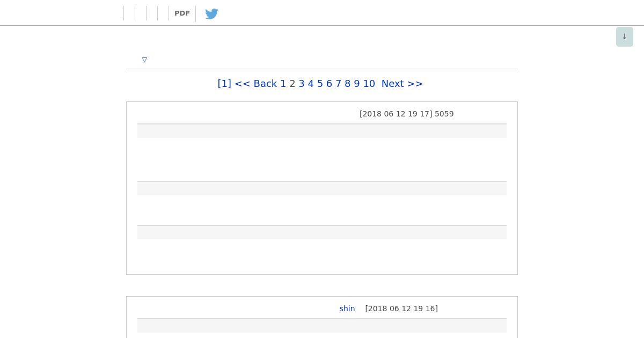Image resolution: width=644 pixels, height=338 pixels.
Task: Click the down arrow scroll button
Action: pyautogui.click(x=624, y=36)
